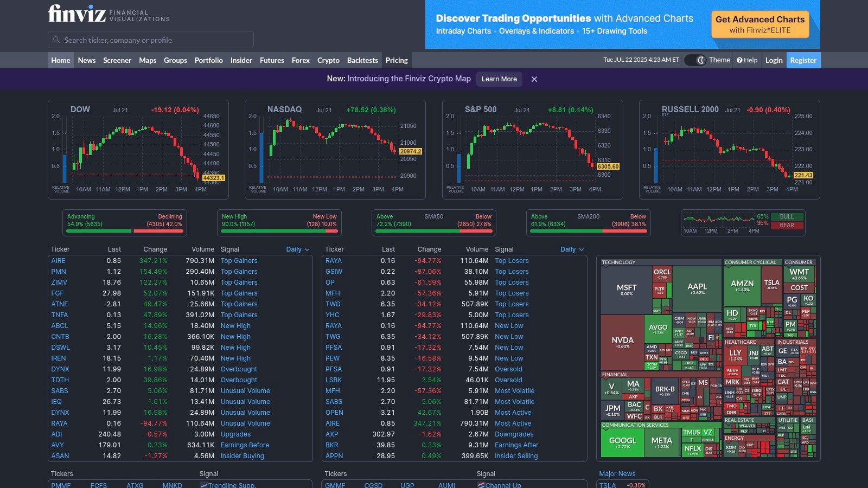Click the NVDA tile in heatmap
Image resolution: width=868 pixels, height=488 pixels.
(622, 342)
